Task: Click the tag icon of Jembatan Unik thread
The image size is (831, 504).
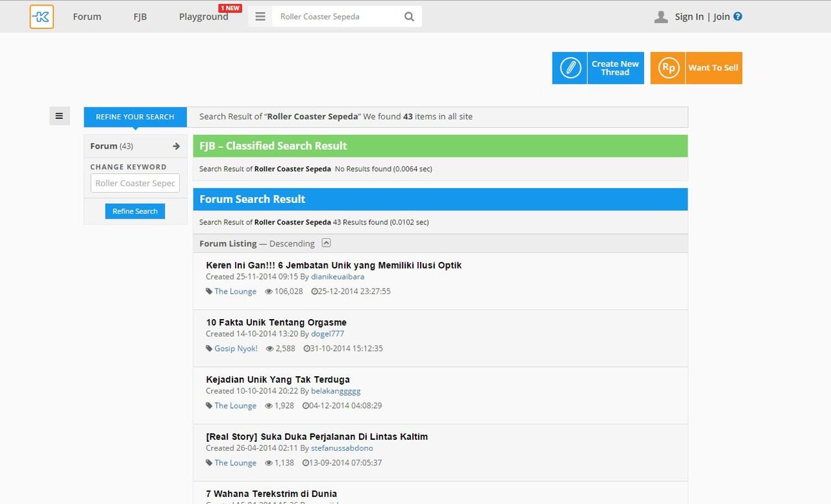Action: click(x=209, y=291)
